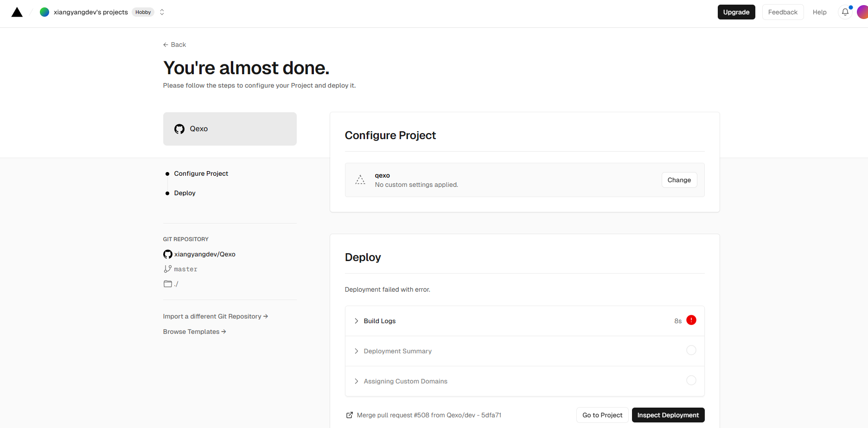Open the xiangyangdev/Qexo repository link
868x428 pixels.
pos(204,254)
